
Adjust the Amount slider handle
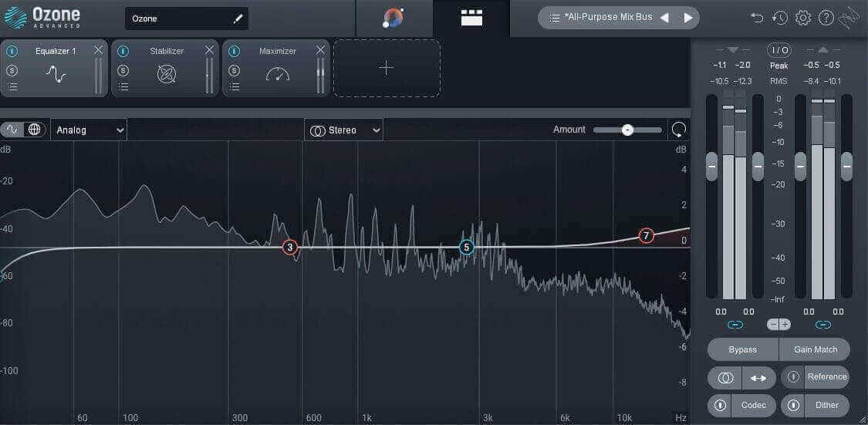[x=627, y=130]
